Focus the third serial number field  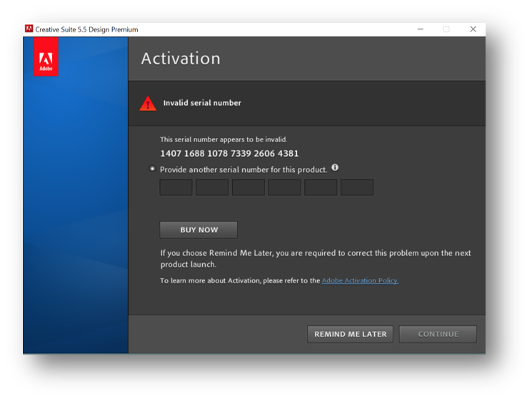coord(249,187)
